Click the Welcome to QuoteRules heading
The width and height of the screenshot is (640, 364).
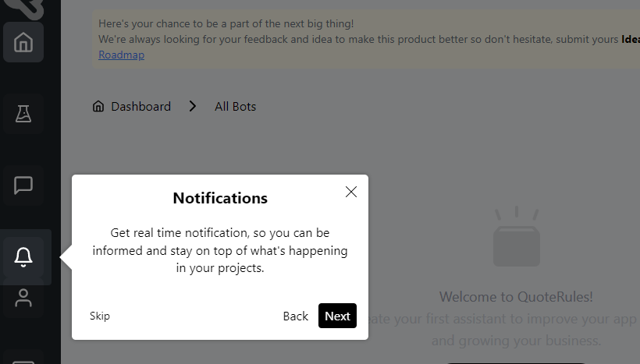516,297
